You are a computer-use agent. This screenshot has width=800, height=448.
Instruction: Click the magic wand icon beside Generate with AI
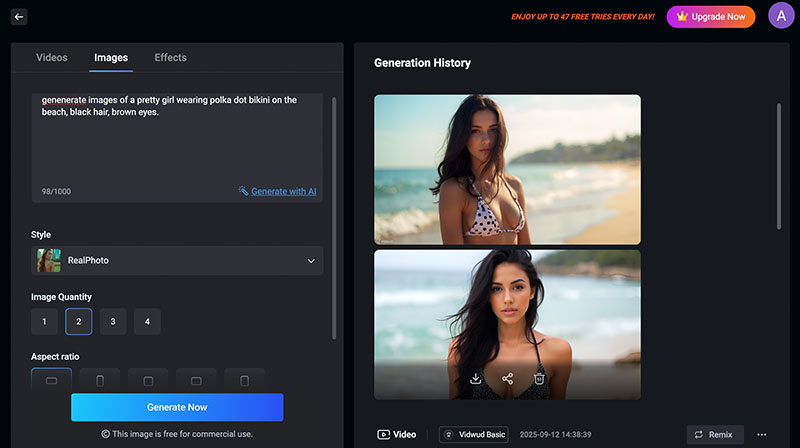(x=243, y=191)
